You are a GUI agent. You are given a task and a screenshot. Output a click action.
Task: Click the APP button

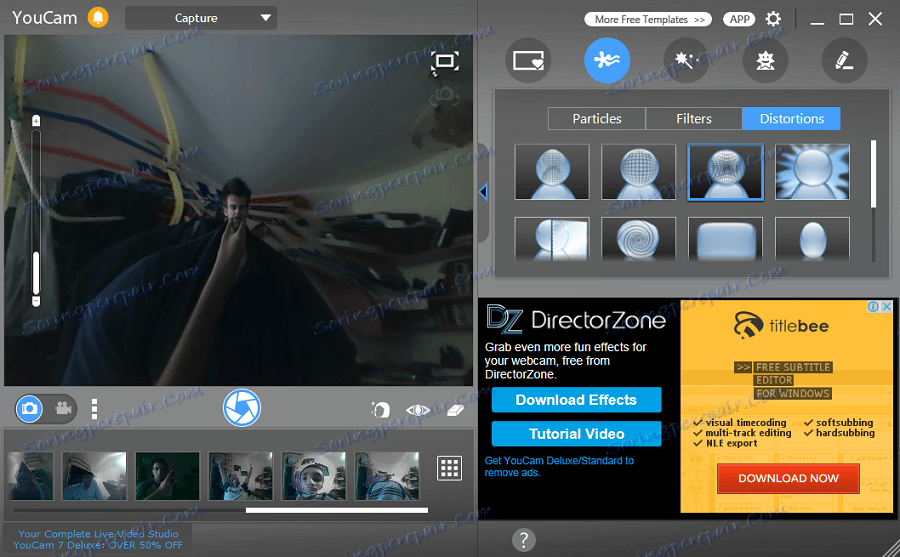740,19
